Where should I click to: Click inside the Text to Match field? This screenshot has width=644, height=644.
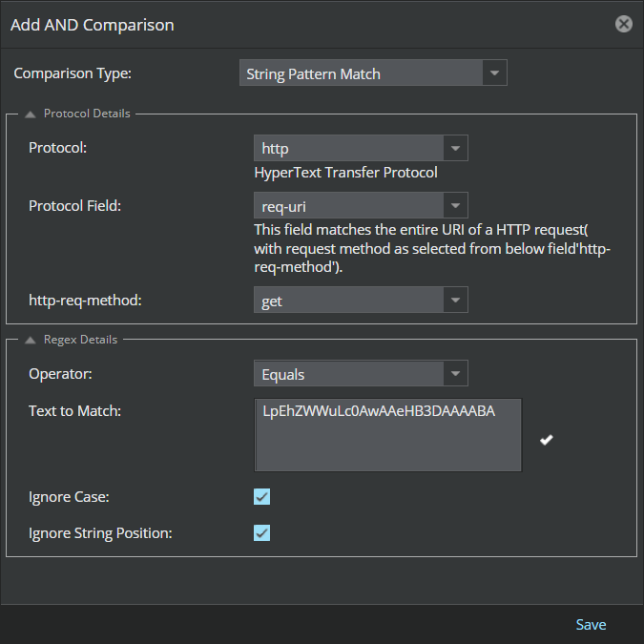coord(387,434)
